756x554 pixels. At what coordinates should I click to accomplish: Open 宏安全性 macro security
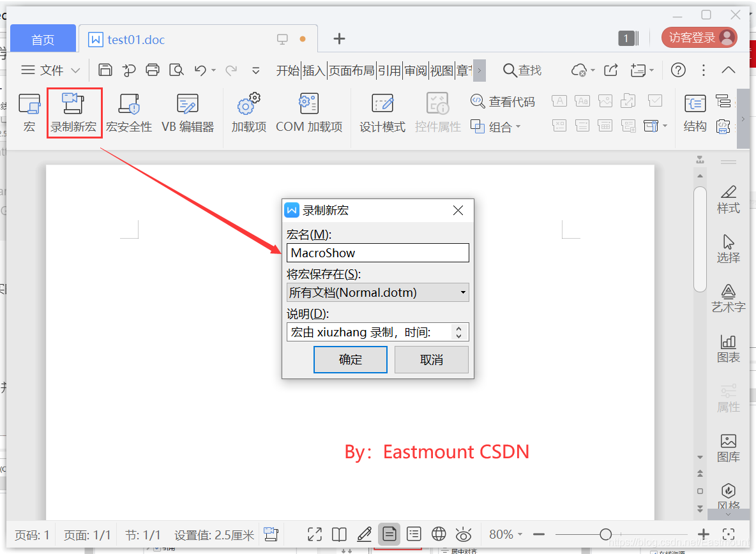click(x=129, y=113)
